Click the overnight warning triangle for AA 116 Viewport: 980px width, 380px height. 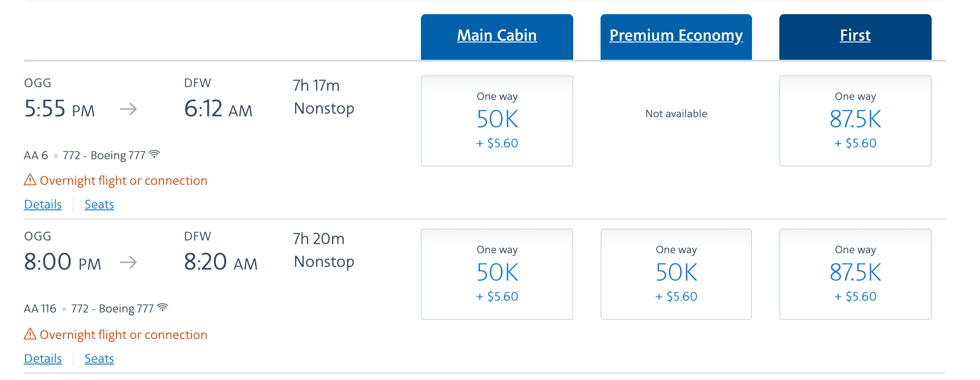30,334
